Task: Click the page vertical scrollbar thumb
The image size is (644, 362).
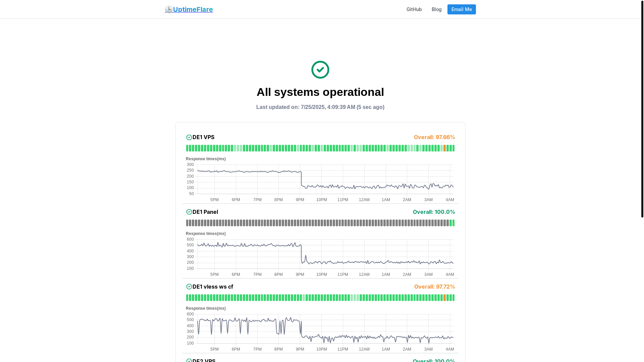Action: (x=642, y=109)
